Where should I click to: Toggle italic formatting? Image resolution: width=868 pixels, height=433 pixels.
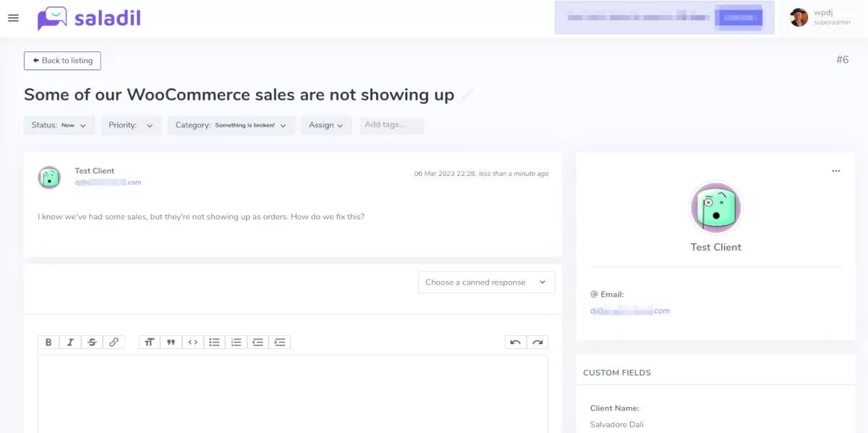coord(70,342)
